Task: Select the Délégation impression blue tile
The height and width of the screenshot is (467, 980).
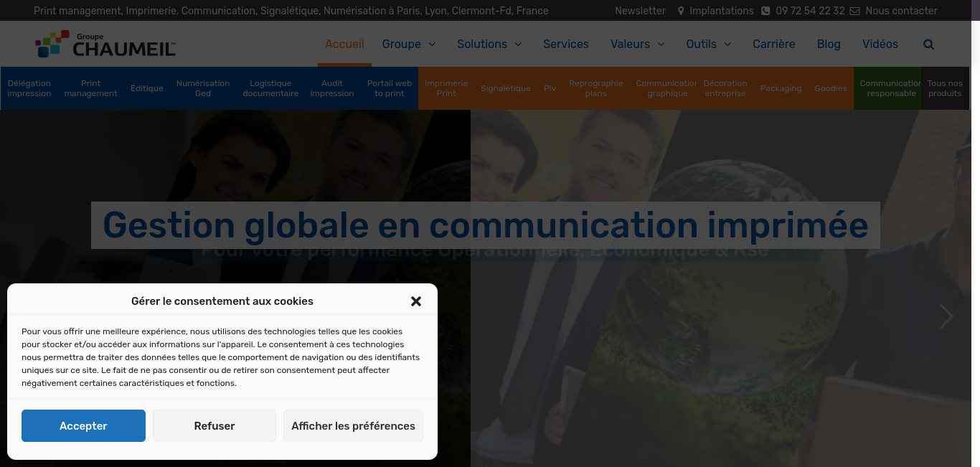Action: pyautogui.click(x=29, y=88)
